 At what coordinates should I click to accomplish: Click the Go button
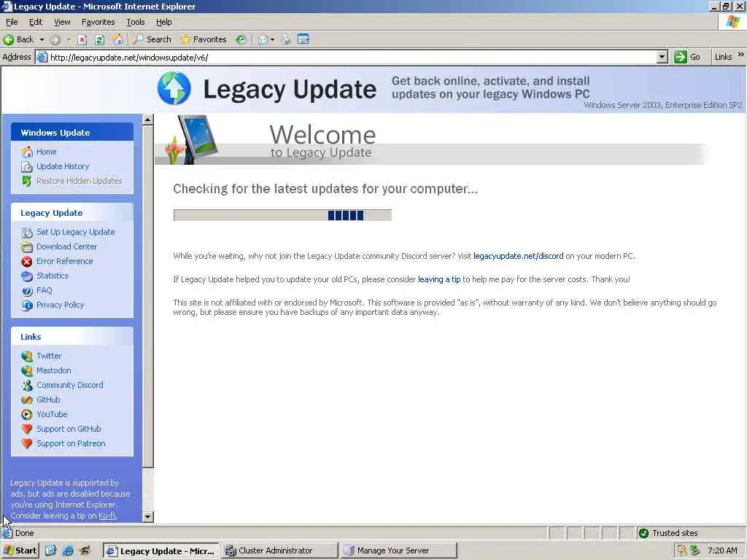click(687, 57)
